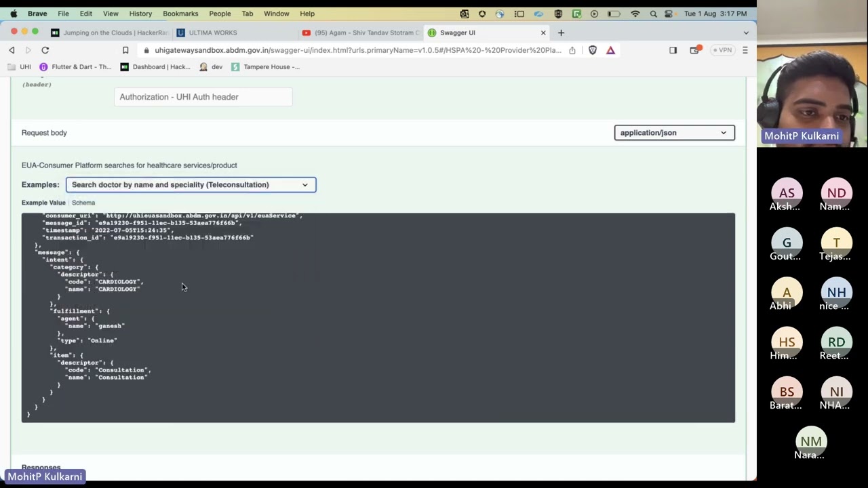This screenshot has width=868, height=488.
Task: Select the Example Value tab
Action: [43, 203]
